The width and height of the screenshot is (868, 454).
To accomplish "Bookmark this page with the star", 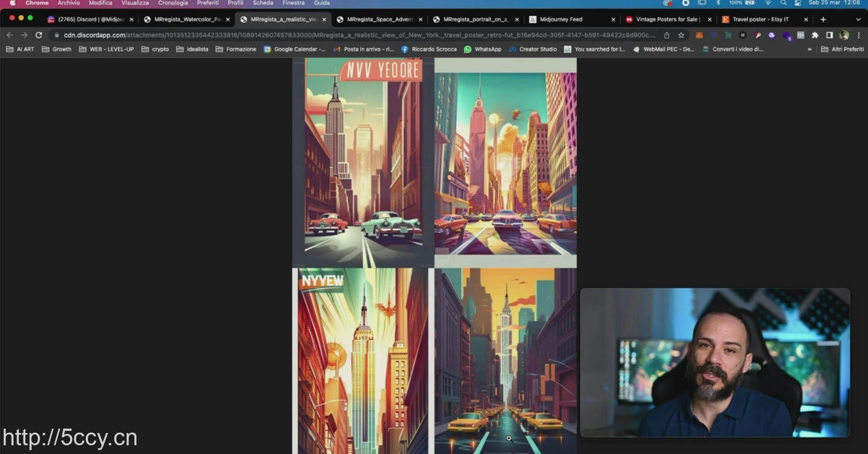I will pos(681,35).
